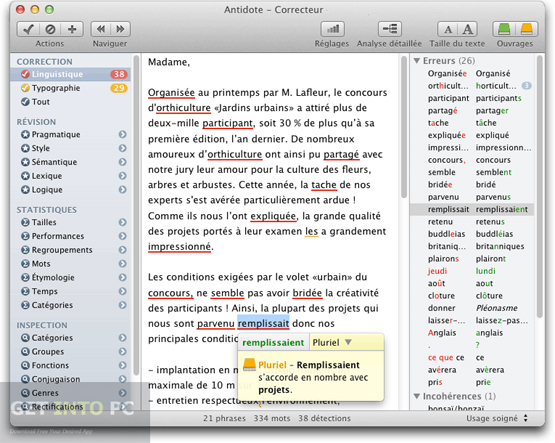Click the Étymologie statistics icon

(25, 277)
